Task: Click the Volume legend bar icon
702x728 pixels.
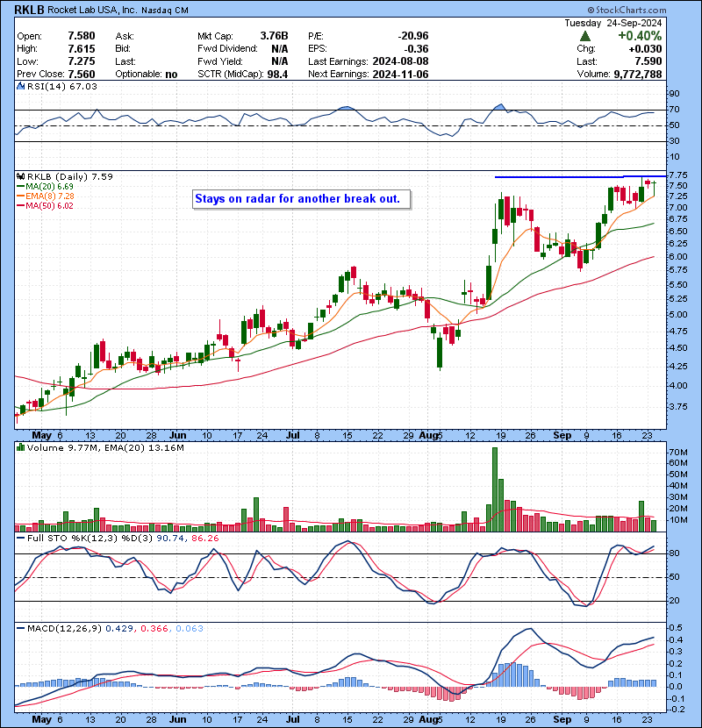Action: point(20,447)
